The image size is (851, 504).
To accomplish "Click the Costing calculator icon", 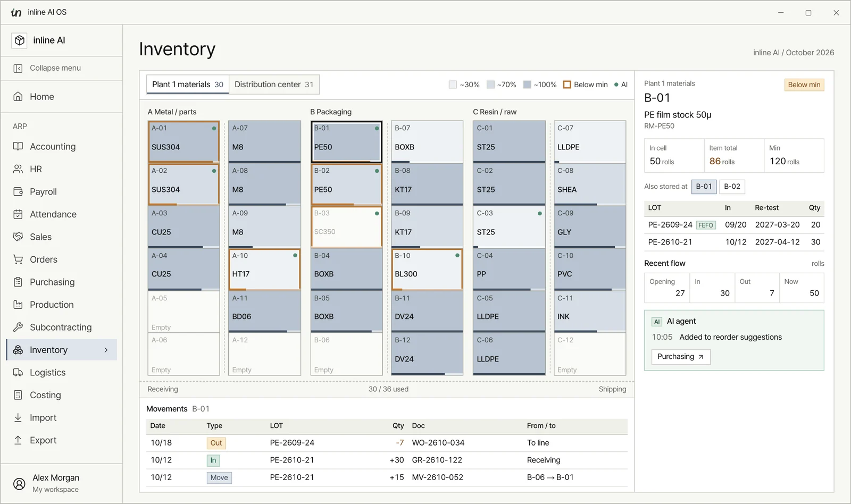I will (18, 395).
